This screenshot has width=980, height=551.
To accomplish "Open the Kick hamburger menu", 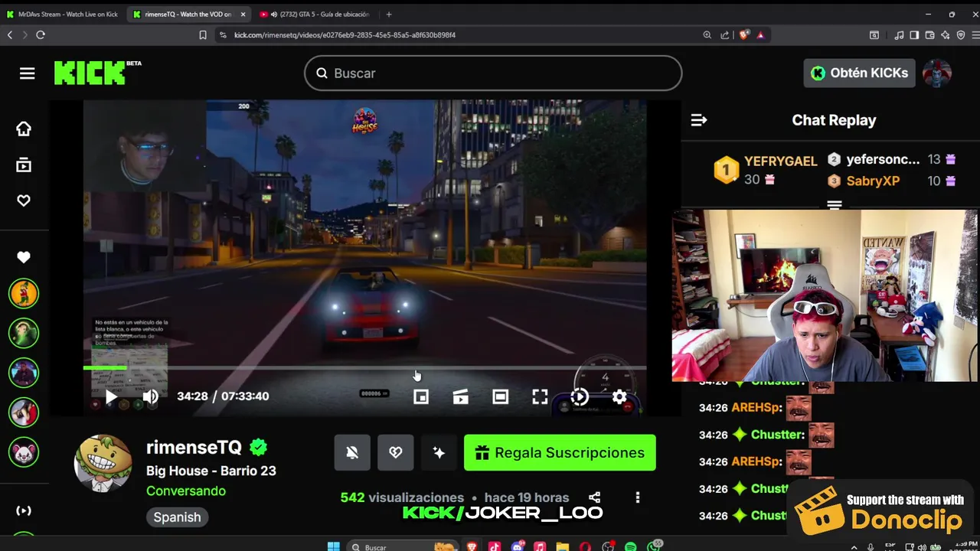I will [x=28, y=73].
